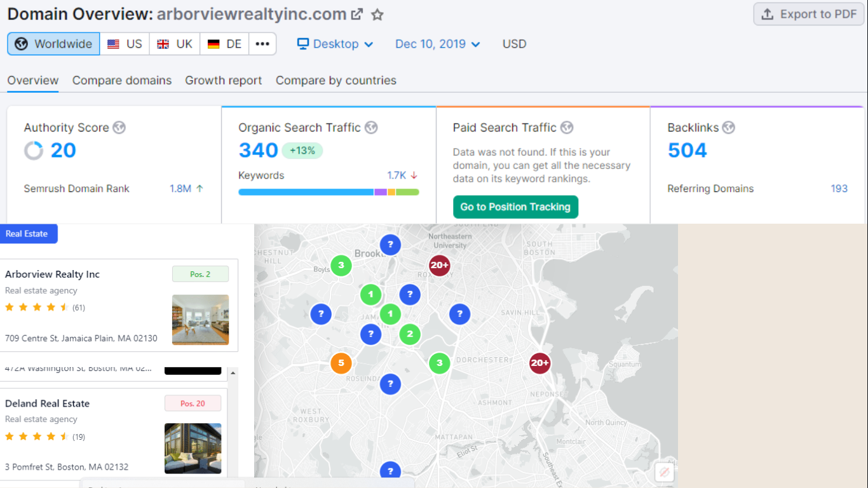
Task: Click the blue ? marker near Savin Hill
Action: tap(459, 314)
